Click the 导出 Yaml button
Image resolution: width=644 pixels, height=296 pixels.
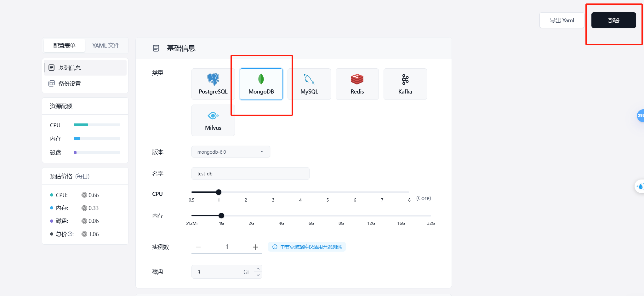click(x=562, y=20)
